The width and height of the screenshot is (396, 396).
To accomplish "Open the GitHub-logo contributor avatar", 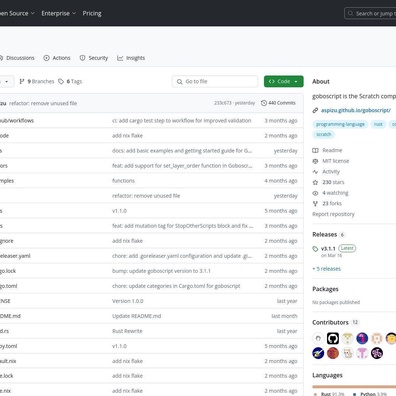I will click(333, 338).
